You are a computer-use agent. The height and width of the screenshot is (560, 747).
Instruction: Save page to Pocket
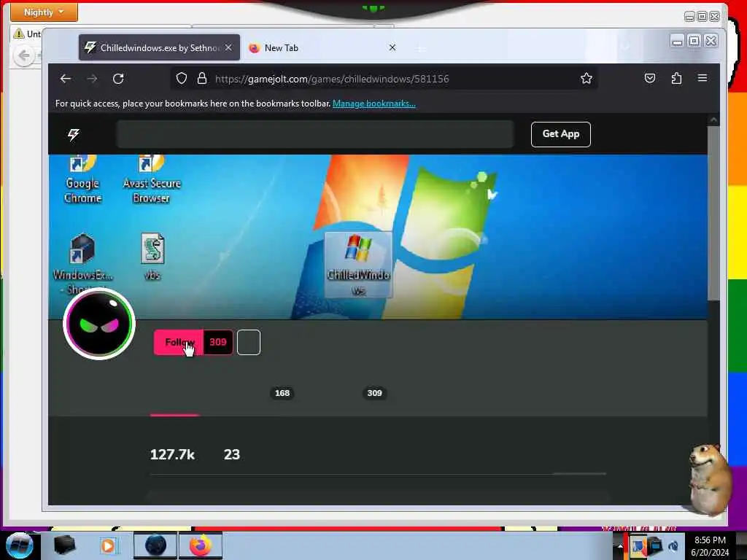point(650,78)
